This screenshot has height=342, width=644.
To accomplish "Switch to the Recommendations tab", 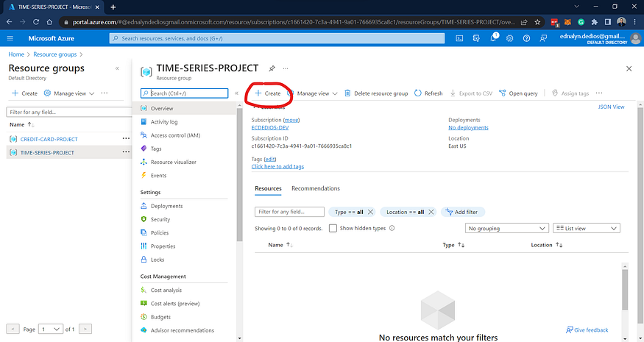I will coord(316,188).
